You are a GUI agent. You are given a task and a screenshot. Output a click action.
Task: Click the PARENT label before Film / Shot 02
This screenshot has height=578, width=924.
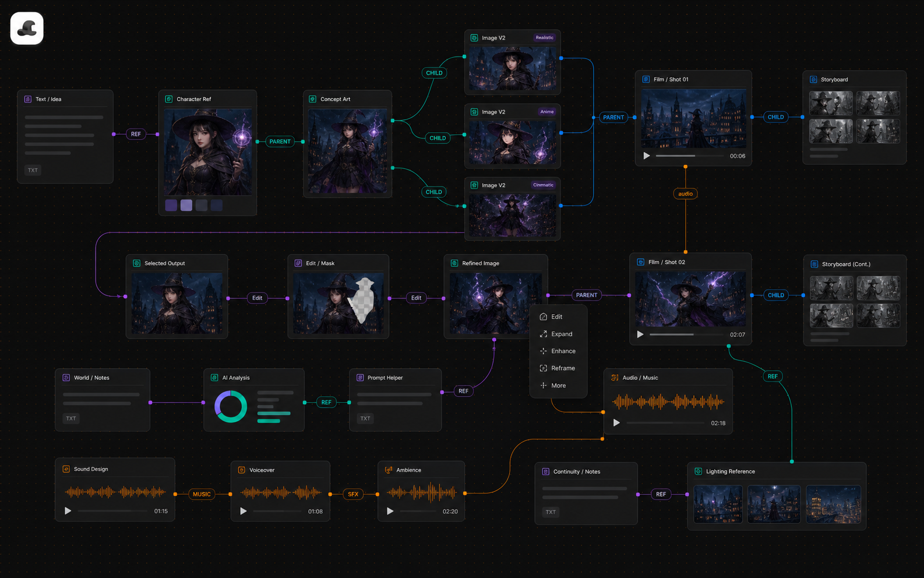pos(587,295)
